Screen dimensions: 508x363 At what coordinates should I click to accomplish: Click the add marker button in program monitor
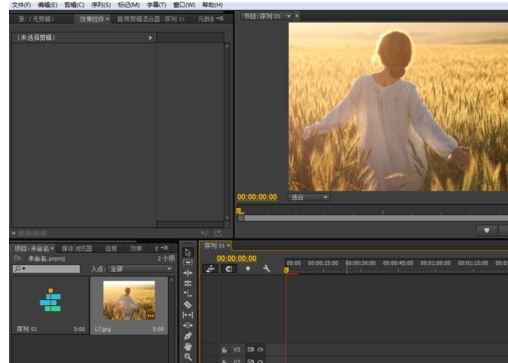[487, 230]
